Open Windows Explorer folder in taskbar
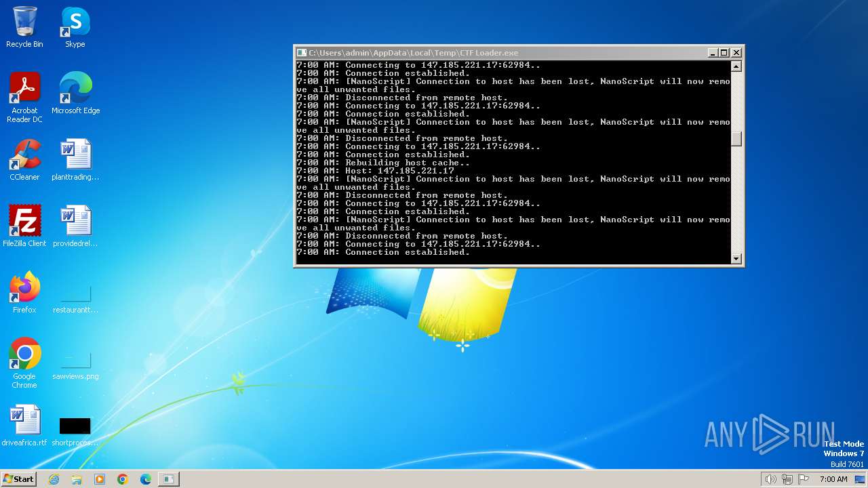 click(x=77, y=479)
